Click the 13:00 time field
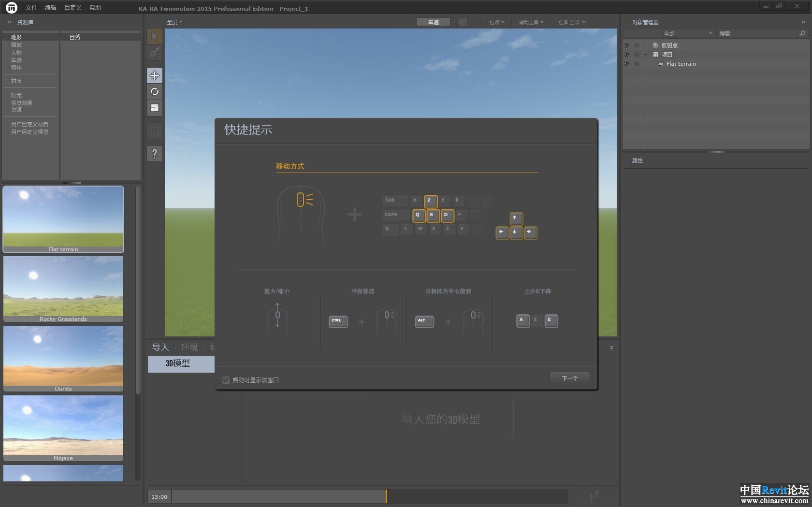Screen dimensions: 812x507 point(159,496)
